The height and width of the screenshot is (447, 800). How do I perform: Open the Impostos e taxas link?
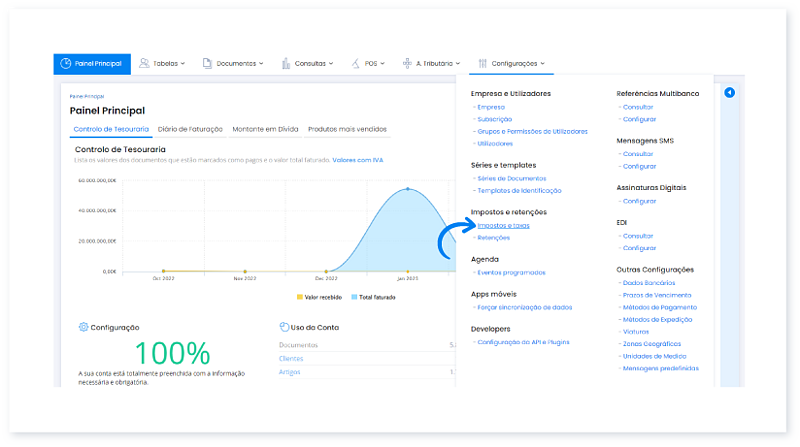click(504, 225)
